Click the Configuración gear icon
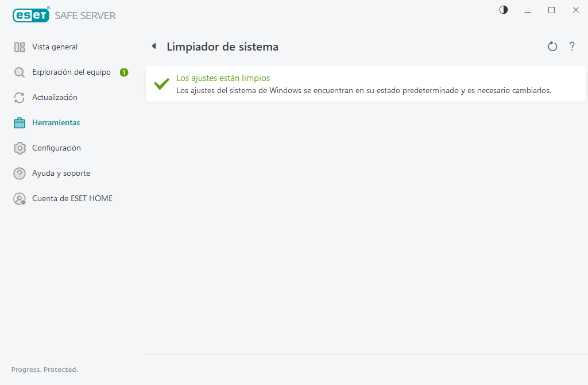This screenshot has width=588, height=385. point(20,148)
